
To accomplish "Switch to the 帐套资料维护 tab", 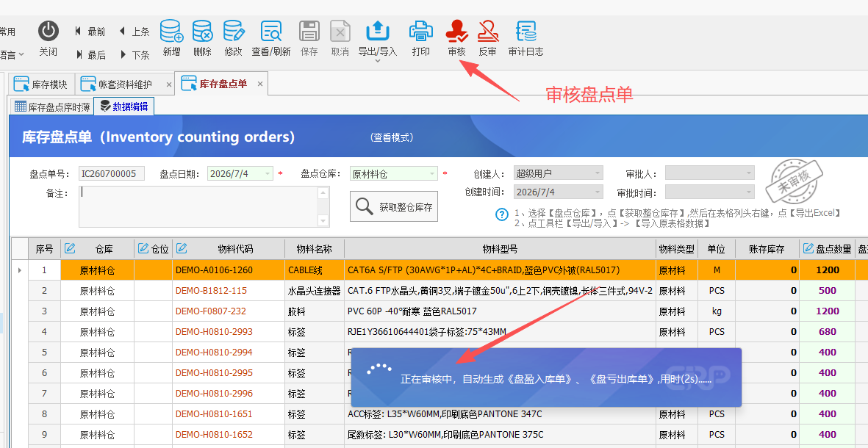I will 124,84.
